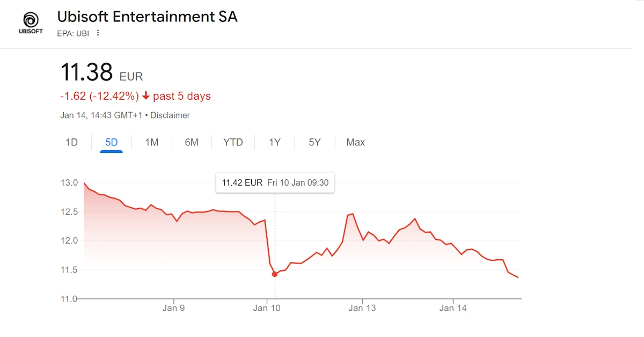Show the 1Y chart range
Image resolution: width=644 pixels, height=337 pixels.
(275, 142)
